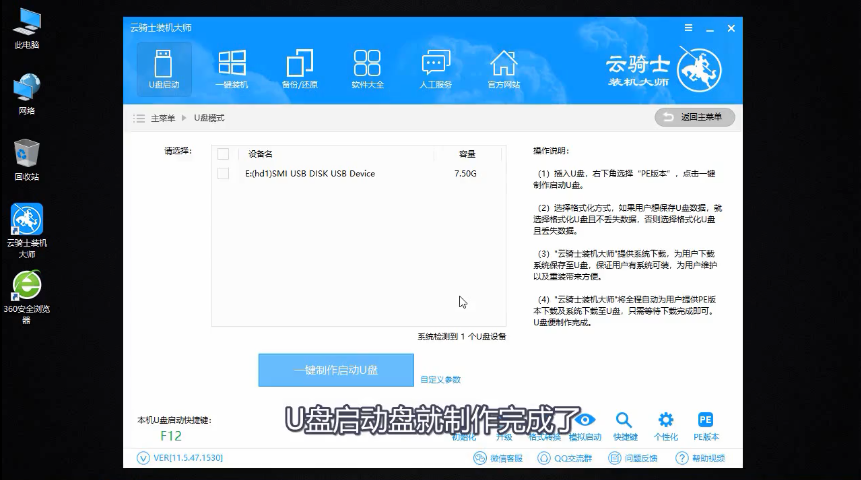Click the 返回主菜单 button
Viewport: 861px width, 480px height.
point(695,117)
